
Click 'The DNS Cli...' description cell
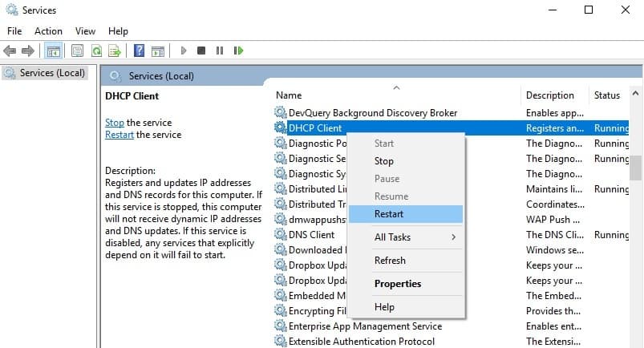tap(555, 235)
